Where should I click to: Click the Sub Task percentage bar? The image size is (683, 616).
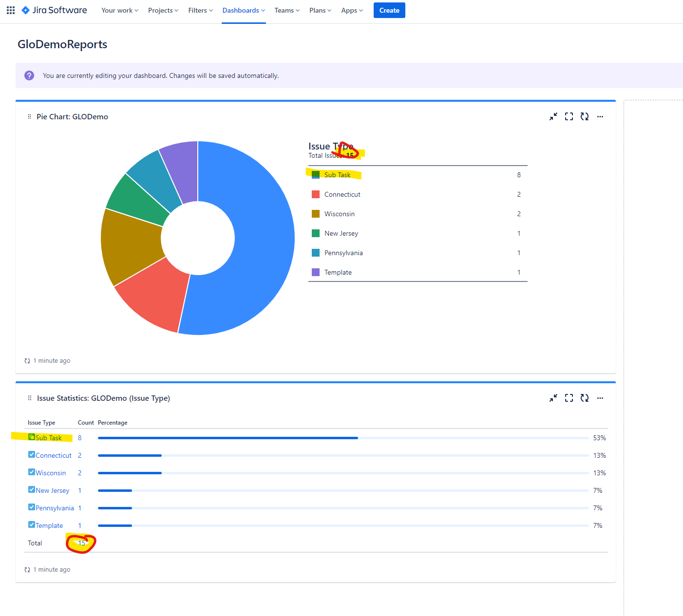coord(227,437)
